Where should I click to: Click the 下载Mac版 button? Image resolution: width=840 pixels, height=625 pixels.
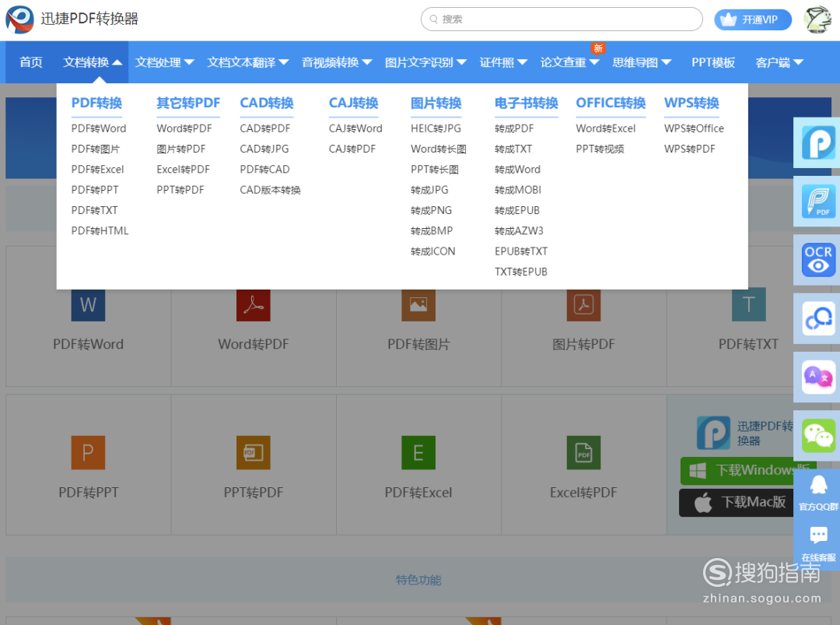click(737, 502)
